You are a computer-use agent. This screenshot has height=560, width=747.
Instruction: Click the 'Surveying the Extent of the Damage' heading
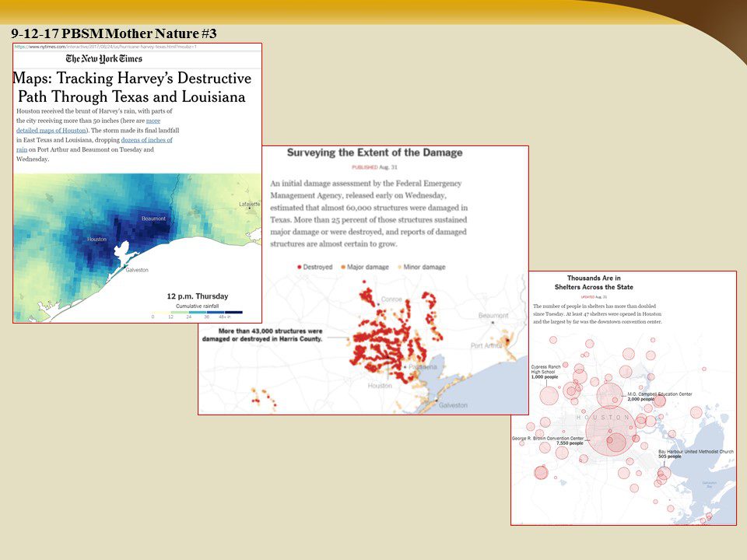click(375, 152)
